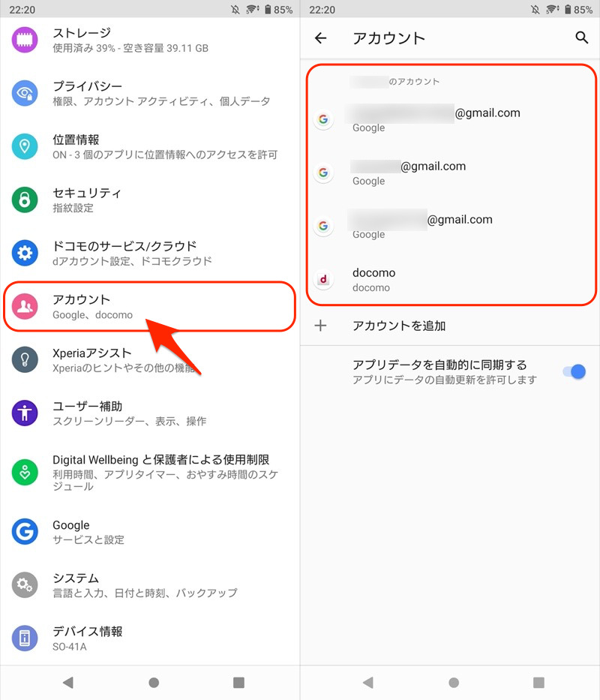Tap the Home circle in left navigation bar
The height and width of the screenshot is (700, 600).
(x=154, y=683)
